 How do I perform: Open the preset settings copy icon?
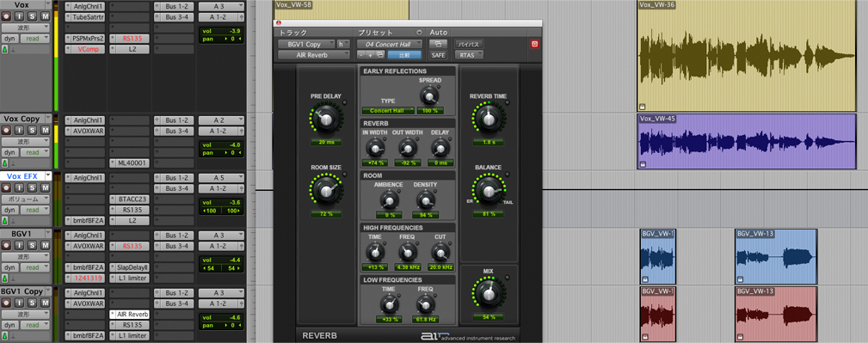click(379, 55)
